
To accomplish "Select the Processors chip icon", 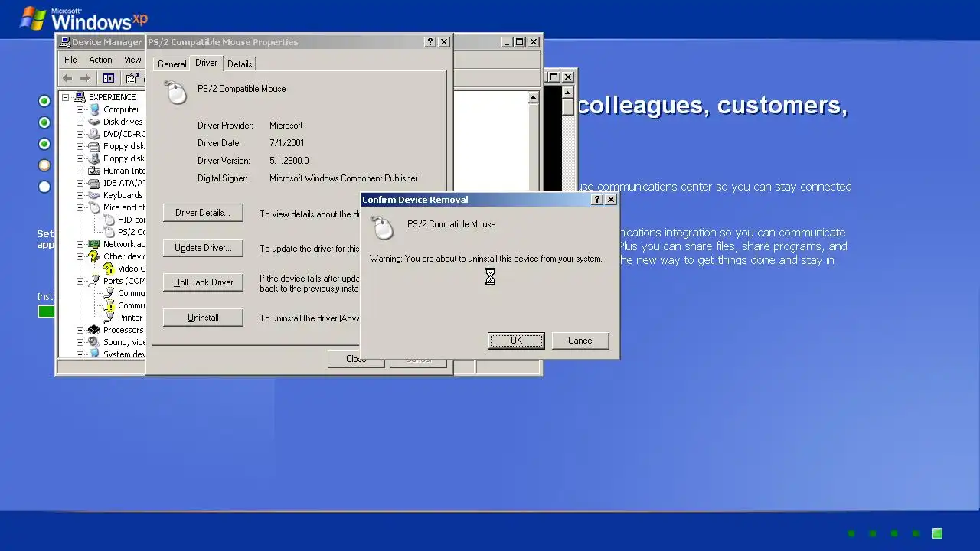I will 94,330.
